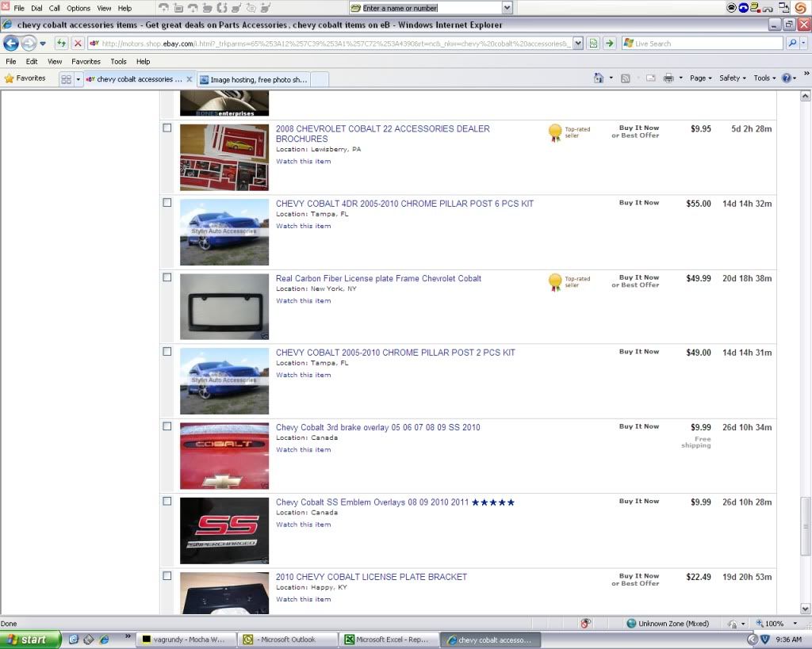Click the popup blocker icon in status bar

click(585, 624)
